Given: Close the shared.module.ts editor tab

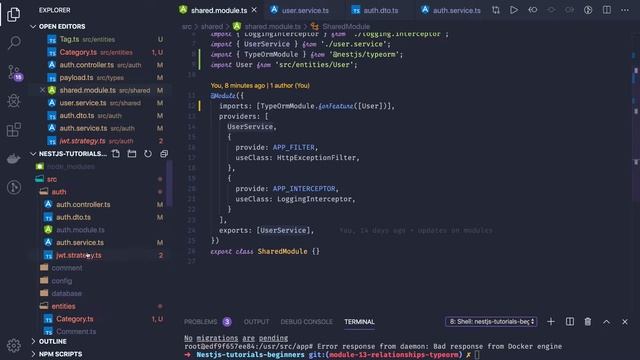Looking at the screenshot, I should [254, 10].
